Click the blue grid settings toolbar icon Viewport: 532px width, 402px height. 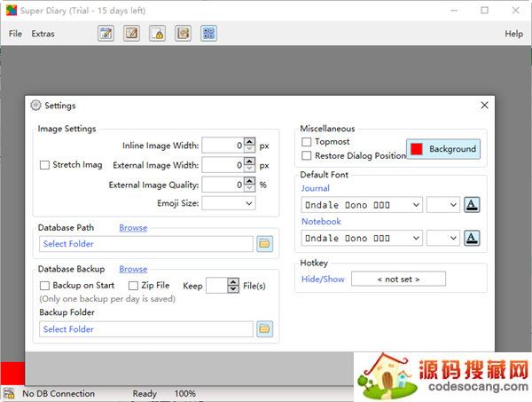(x=208, y=34)
